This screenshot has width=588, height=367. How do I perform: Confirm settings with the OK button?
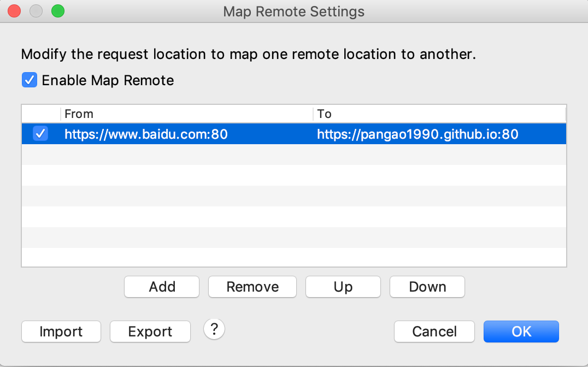coord(521,332)
